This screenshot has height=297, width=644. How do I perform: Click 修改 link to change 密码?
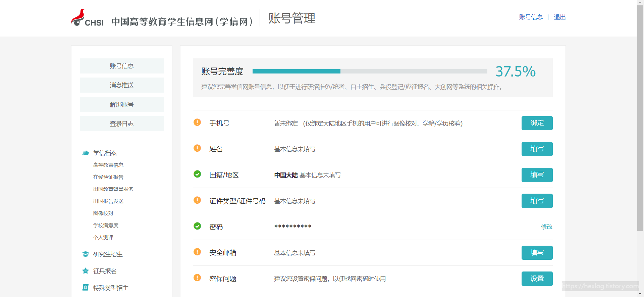547,227
